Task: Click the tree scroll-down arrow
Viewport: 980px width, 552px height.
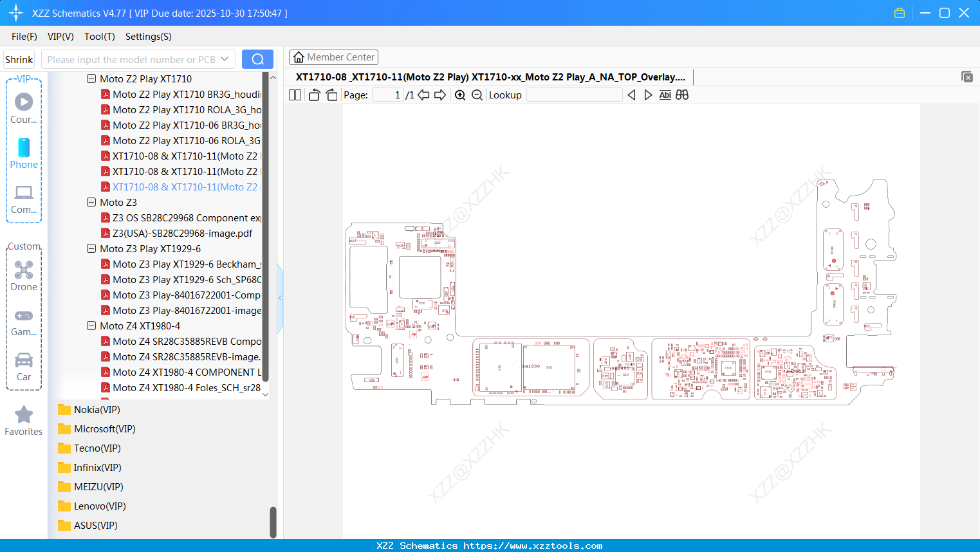Action: [x=265, y=394]
